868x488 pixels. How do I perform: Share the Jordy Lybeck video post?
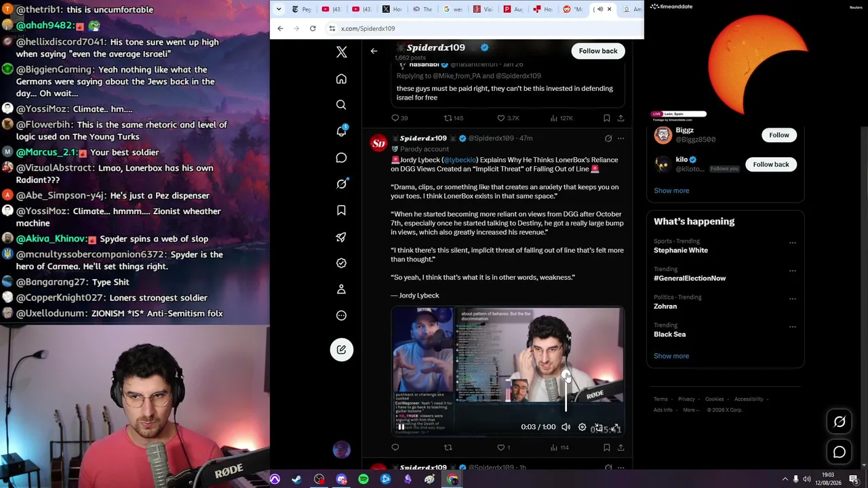(x=620, y=447)
